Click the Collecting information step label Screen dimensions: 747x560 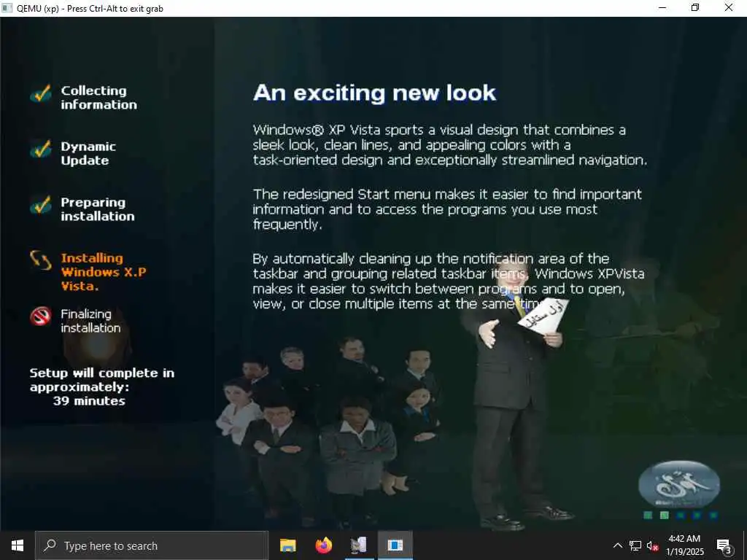(98, 98)
